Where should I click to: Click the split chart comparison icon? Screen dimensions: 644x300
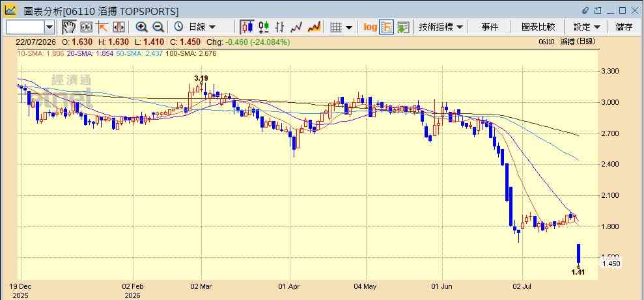[x=119, y=27]
